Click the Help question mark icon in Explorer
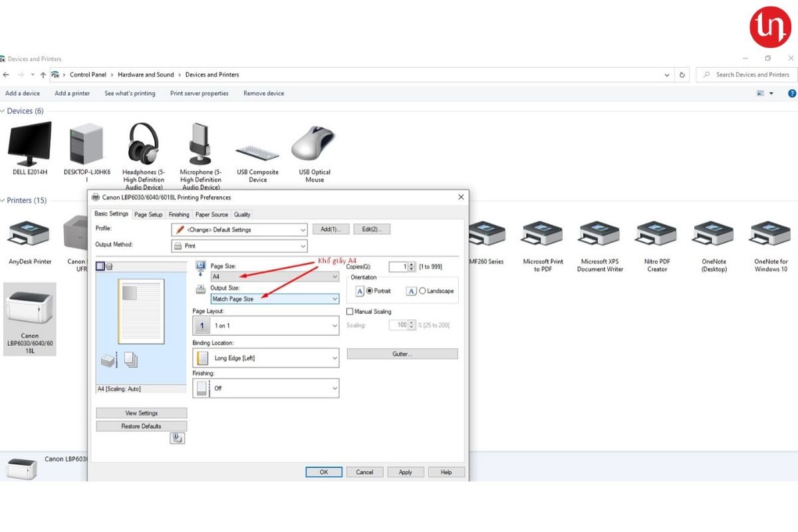Screen dimensions: 798x532 point(792,93)
